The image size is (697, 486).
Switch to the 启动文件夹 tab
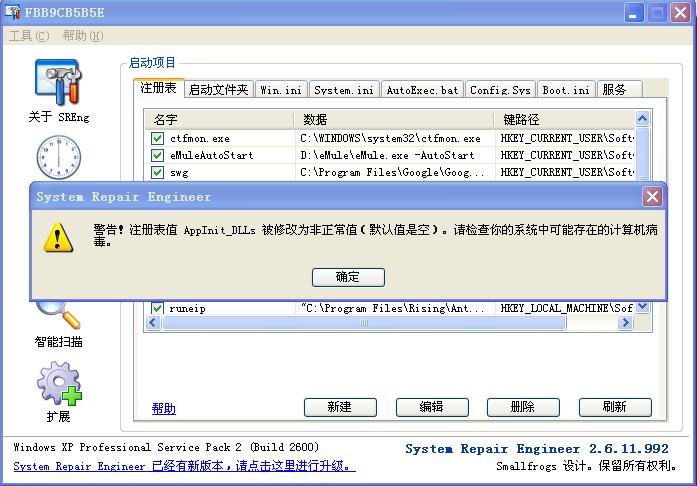coord(218,89)
